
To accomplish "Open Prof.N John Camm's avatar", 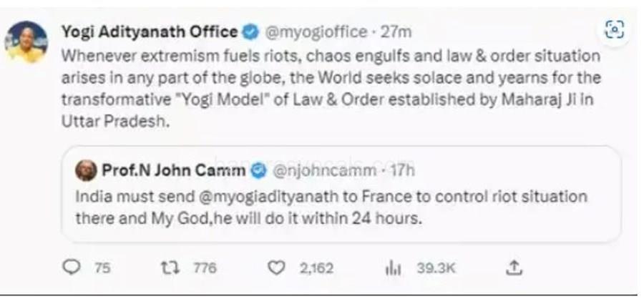I will (x=87, y=171).
